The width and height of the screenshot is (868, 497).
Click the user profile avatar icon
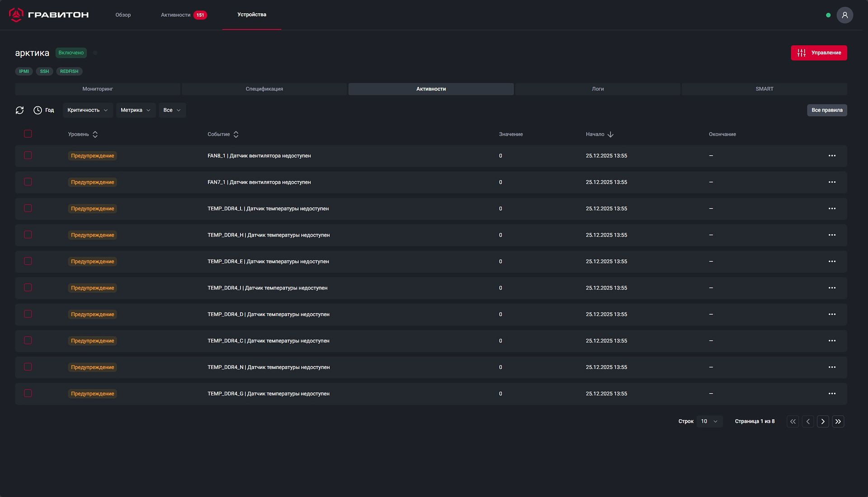(x=844, y=15)
